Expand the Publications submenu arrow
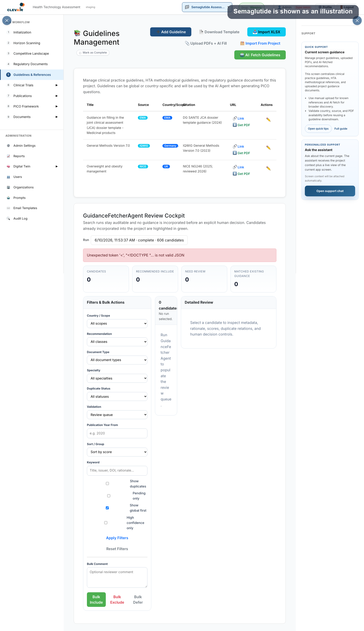This screenshot has width=364, height=631. coord(56,96)
